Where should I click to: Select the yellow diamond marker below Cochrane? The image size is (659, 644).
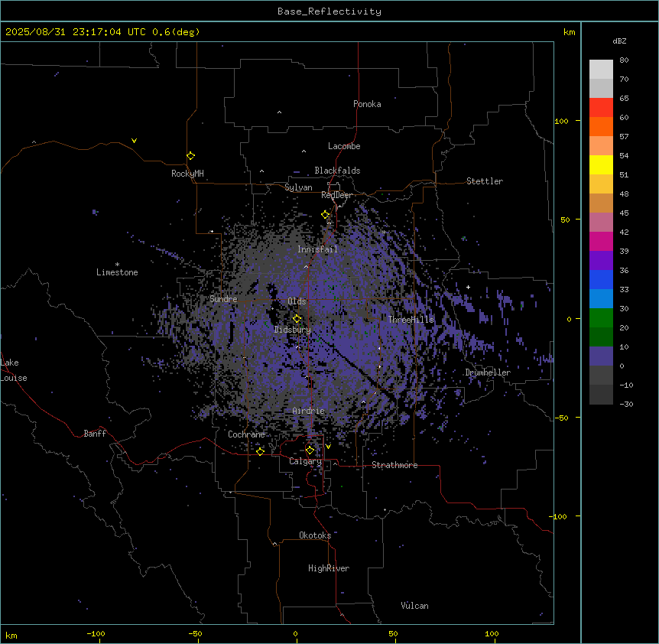260,451
